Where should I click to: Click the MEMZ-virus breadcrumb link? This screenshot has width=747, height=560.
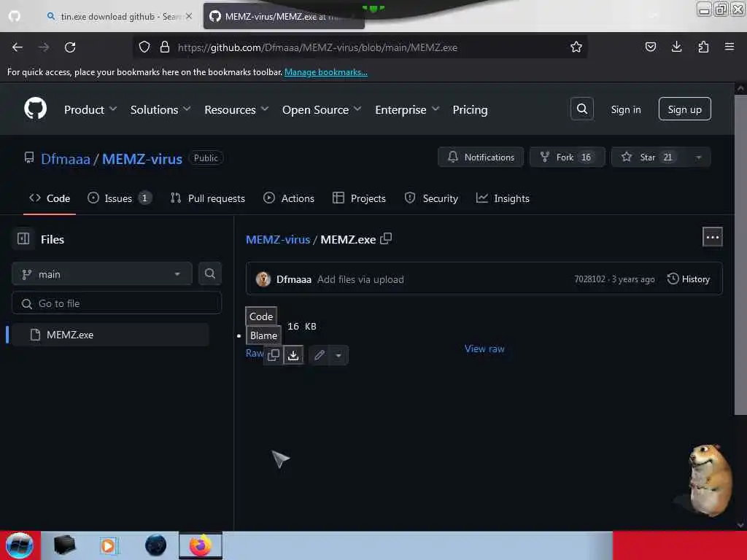(278, 239)
